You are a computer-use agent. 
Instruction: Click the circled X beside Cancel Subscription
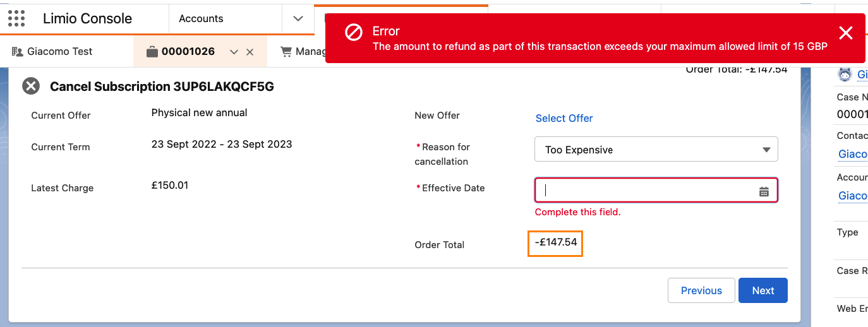coord(31,86)
